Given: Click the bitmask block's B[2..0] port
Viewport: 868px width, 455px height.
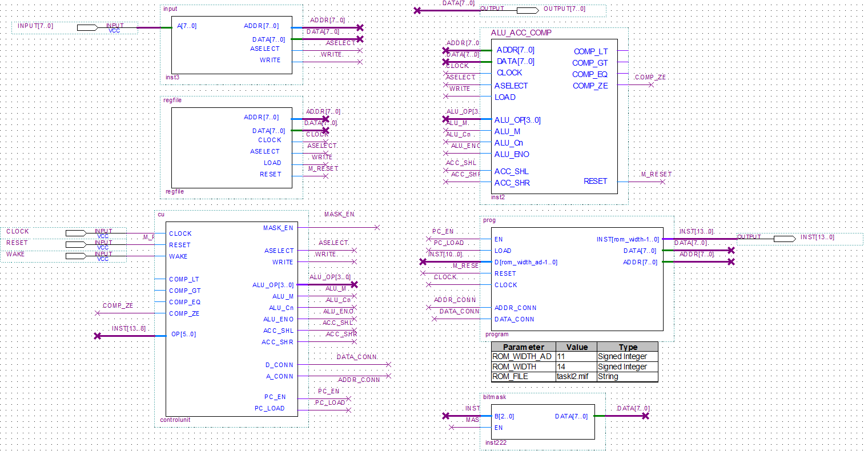Looking at the screenshot, I should [x=504, y=416].
